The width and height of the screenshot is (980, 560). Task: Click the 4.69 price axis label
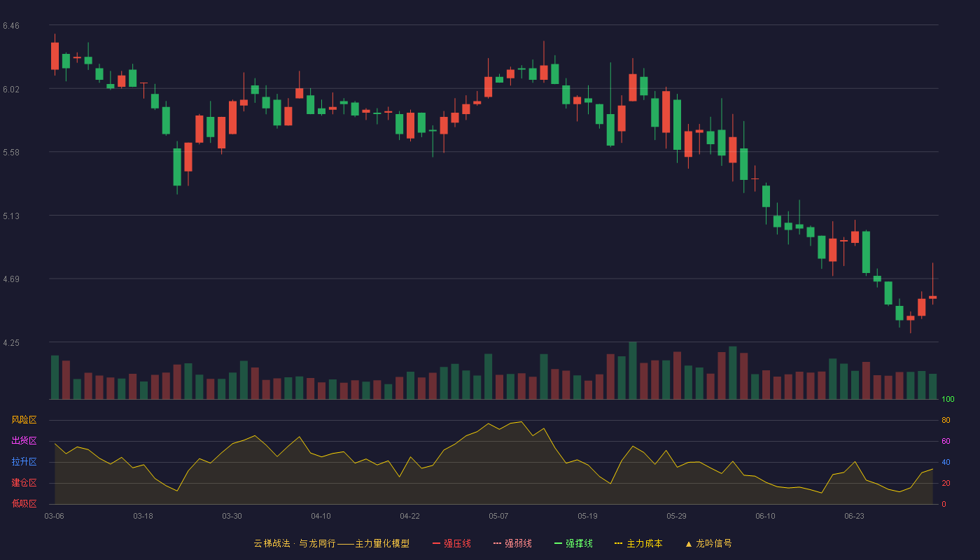(x=11, y=279)
